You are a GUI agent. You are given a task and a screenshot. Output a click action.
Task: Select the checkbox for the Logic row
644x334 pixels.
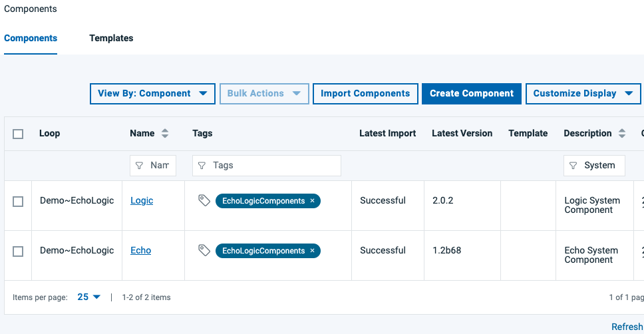[18, 202]
